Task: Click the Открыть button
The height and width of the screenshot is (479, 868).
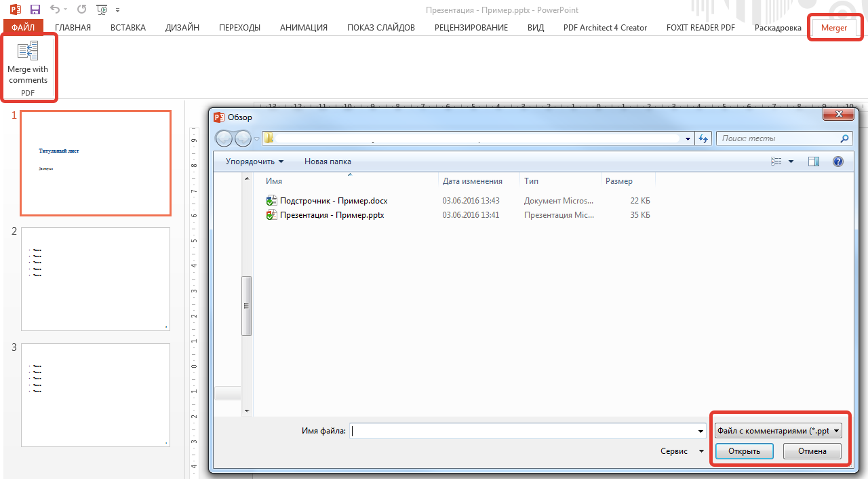Action: click(744, 451)
